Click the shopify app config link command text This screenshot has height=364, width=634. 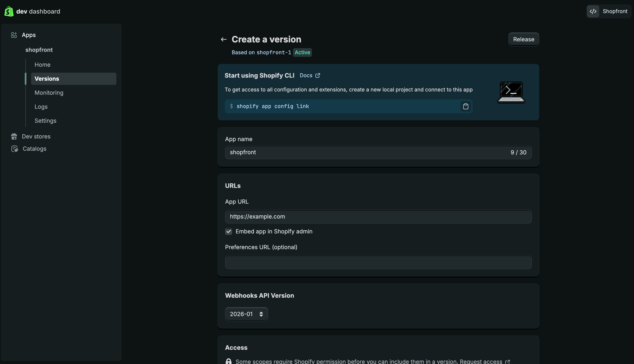[273, 106]
